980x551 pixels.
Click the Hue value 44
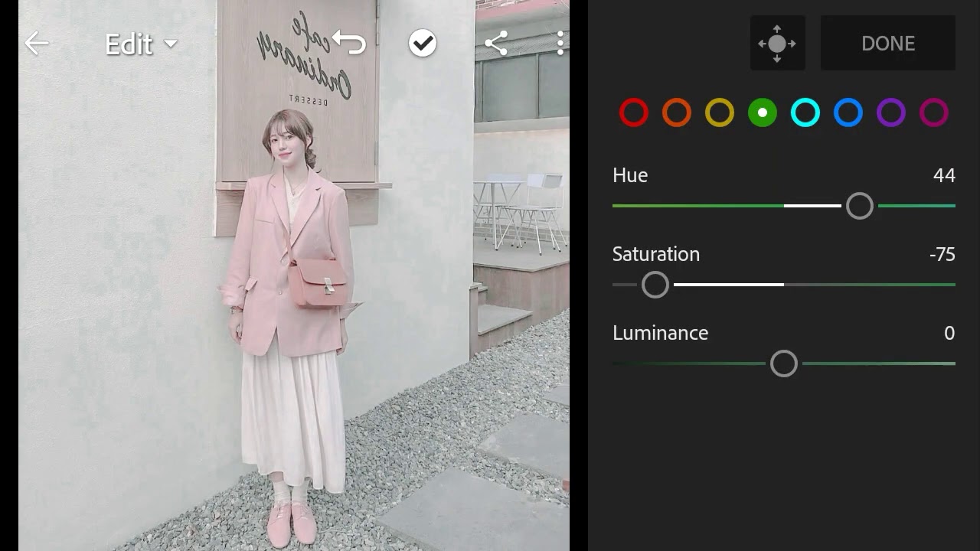tap(944, 176)
